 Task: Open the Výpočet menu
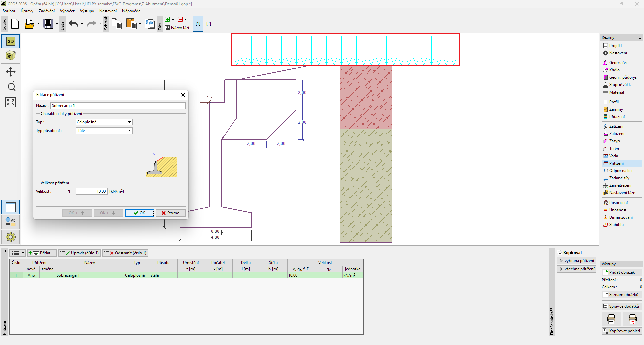(x=67, y=11)
